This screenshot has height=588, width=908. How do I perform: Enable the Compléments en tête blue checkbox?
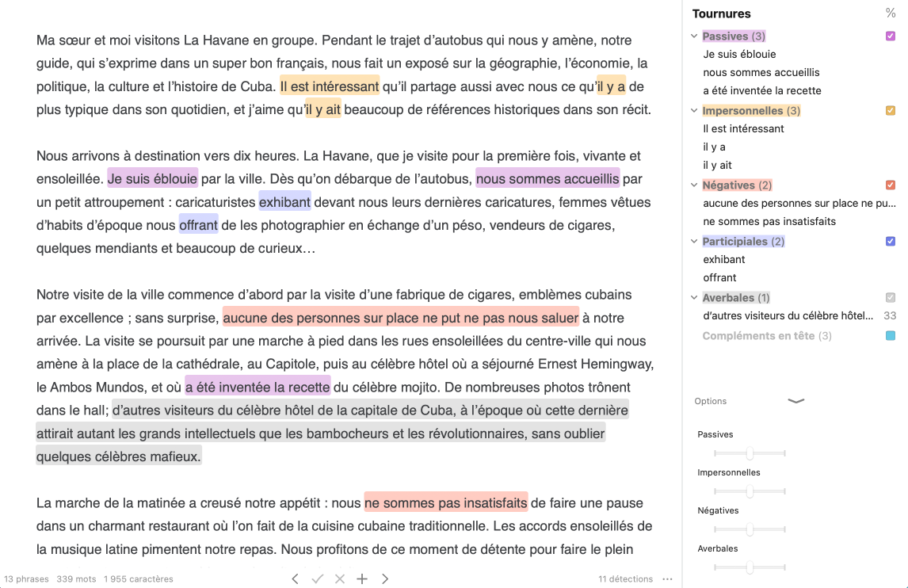pos(891,336)
